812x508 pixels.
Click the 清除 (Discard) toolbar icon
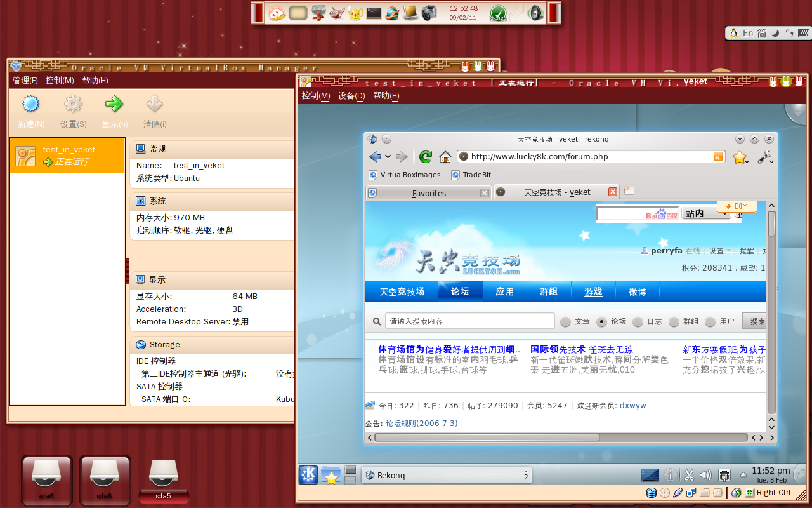[154, 104]
